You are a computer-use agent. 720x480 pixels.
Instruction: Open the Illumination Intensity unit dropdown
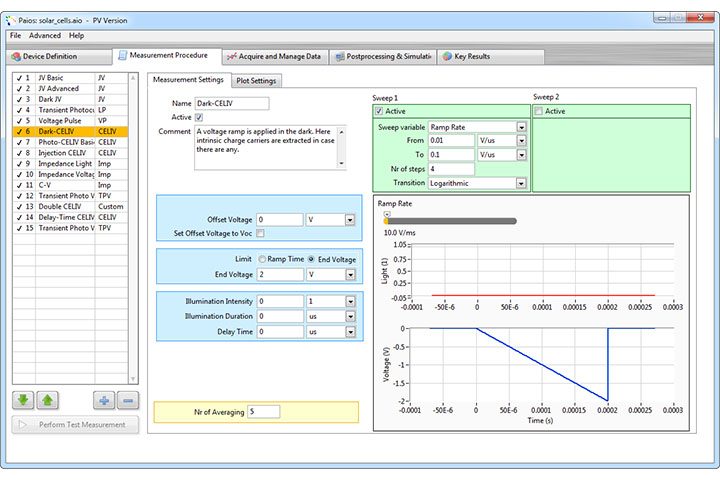[x=350, y=301]
